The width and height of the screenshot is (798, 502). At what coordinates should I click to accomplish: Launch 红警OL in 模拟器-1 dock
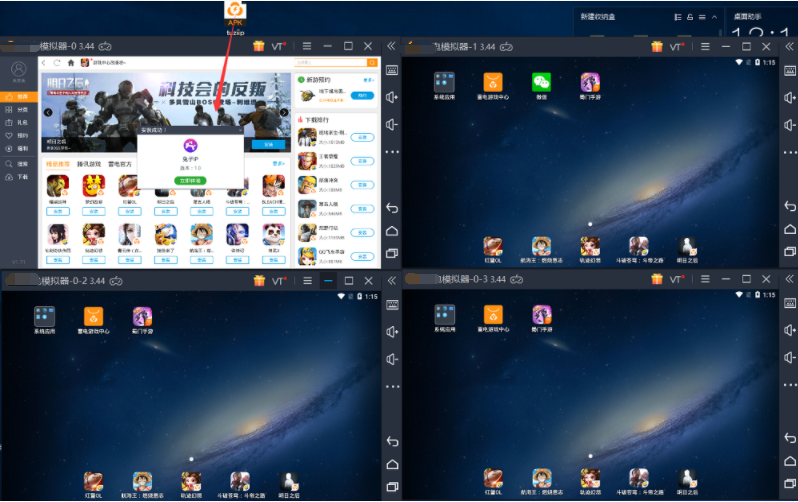point(493,249)
